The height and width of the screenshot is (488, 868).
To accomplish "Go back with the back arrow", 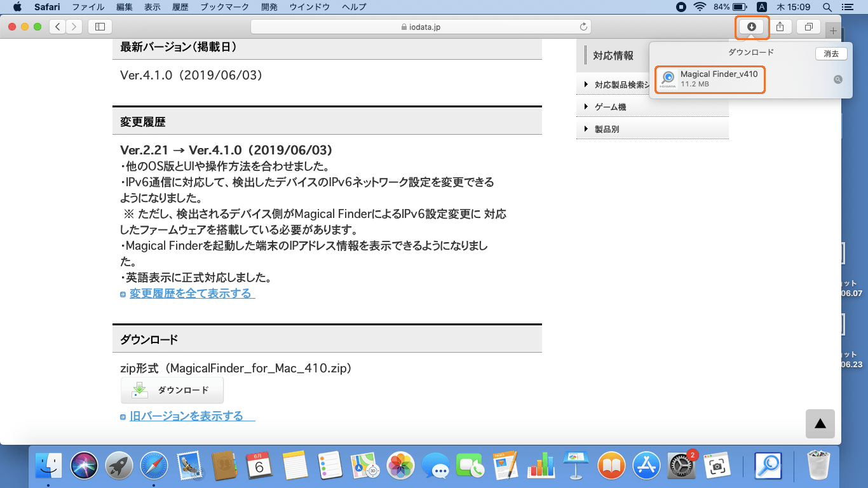I will coord(58,27).
